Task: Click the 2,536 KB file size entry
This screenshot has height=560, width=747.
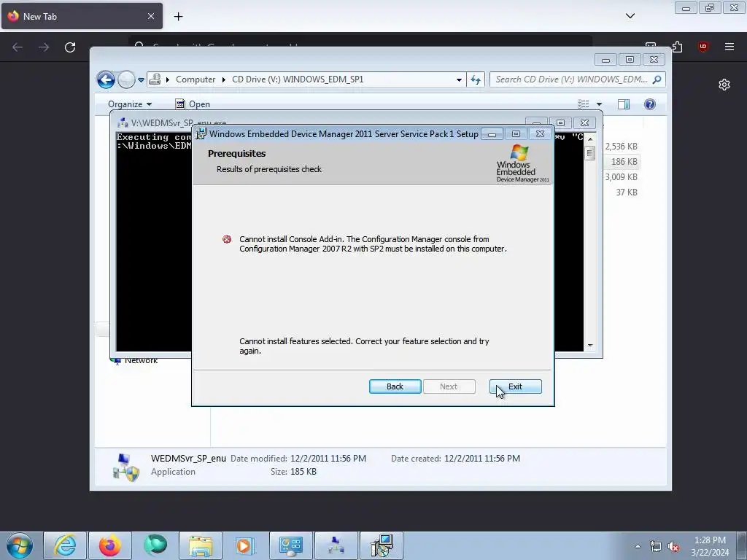Action: [x=622, y=146]
